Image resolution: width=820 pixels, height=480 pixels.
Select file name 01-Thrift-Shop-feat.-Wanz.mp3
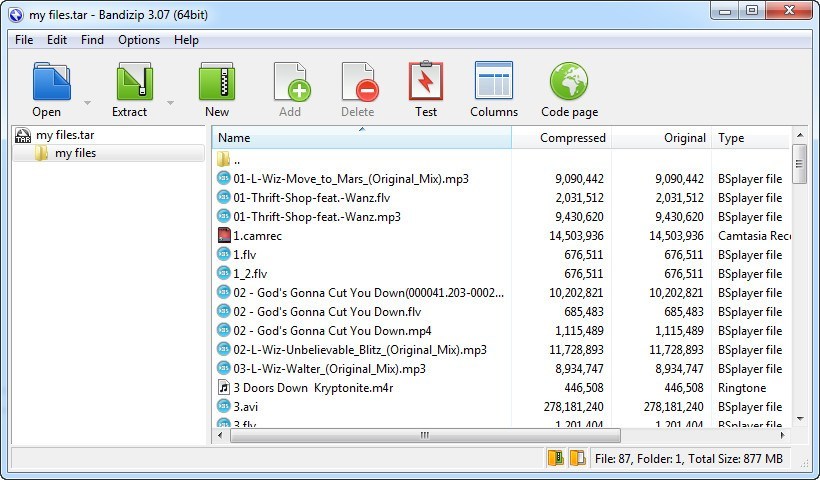(317, 216)
